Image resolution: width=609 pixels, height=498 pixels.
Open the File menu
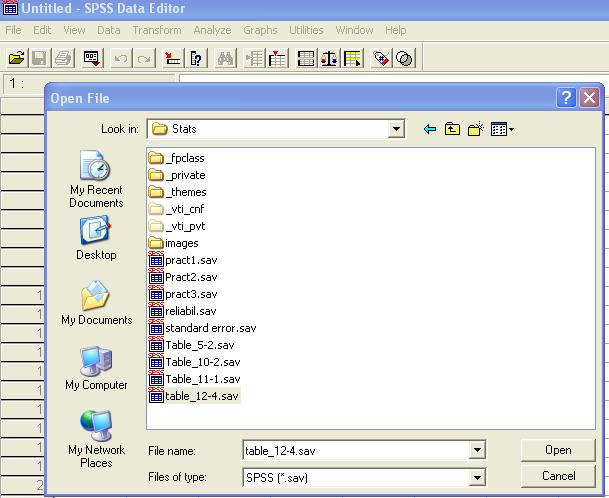[x=13, y=30]
